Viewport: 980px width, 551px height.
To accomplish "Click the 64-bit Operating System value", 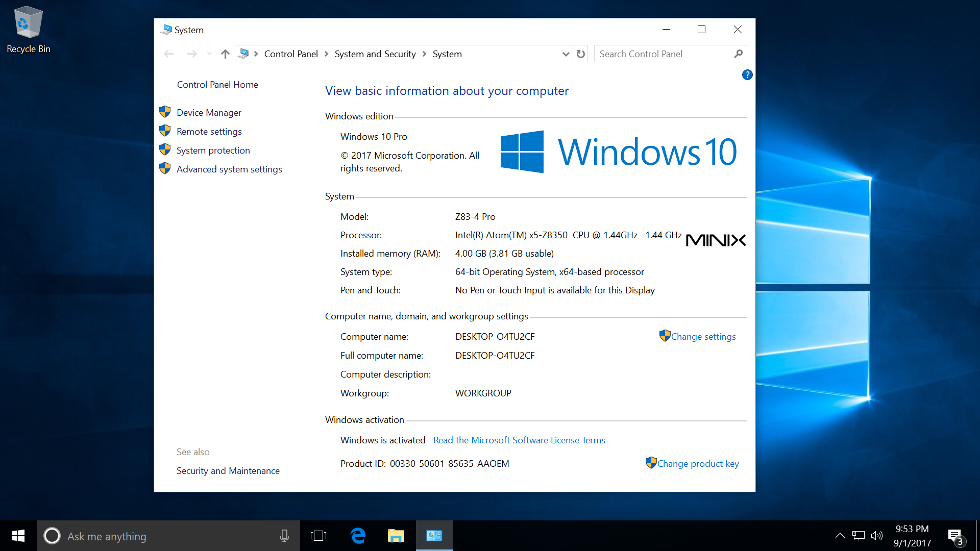I will tap(550, 271).
